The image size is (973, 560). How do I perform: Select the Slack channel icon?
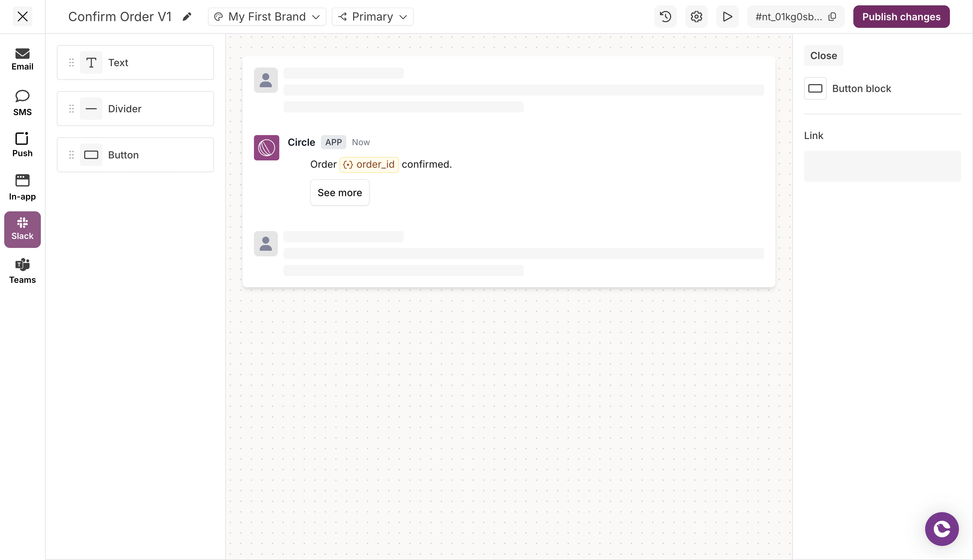point(22,229)
